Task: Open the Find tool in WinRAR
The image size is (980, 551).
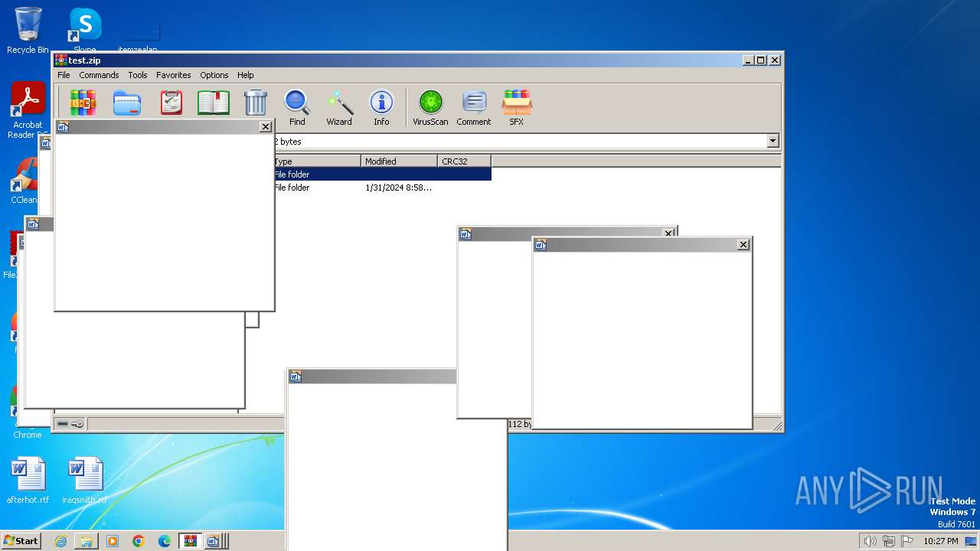Action: pyautogui.click(x=297, y=108)
